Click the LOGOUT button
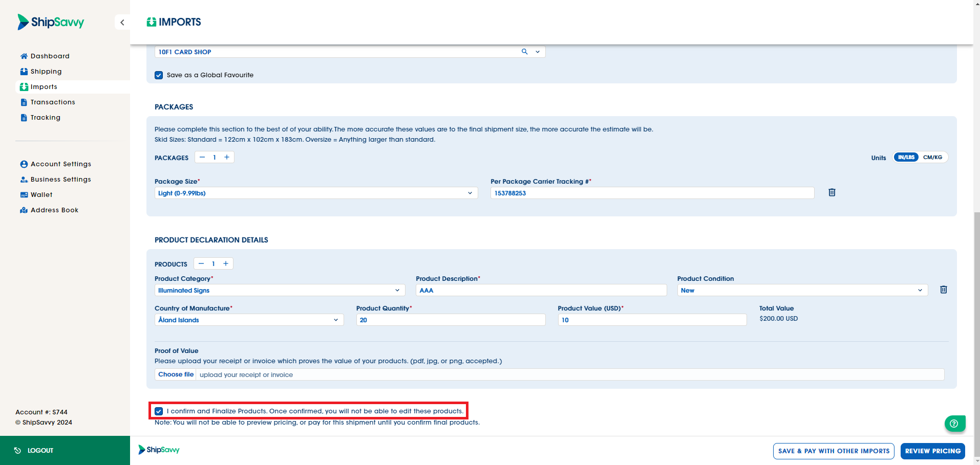Viewport: 980px width, 465px height. [65, 451]
